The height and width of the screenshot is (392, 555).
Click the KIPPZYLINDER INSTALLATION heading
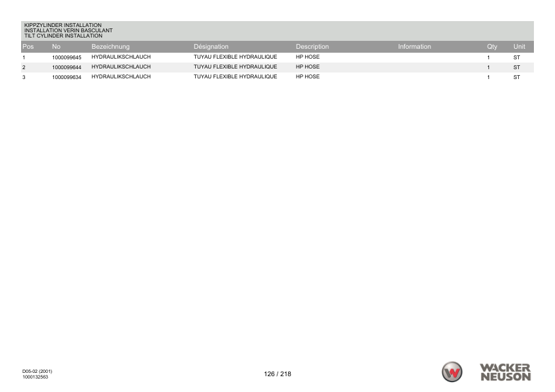pyautogui.click(x=63, y=25)
